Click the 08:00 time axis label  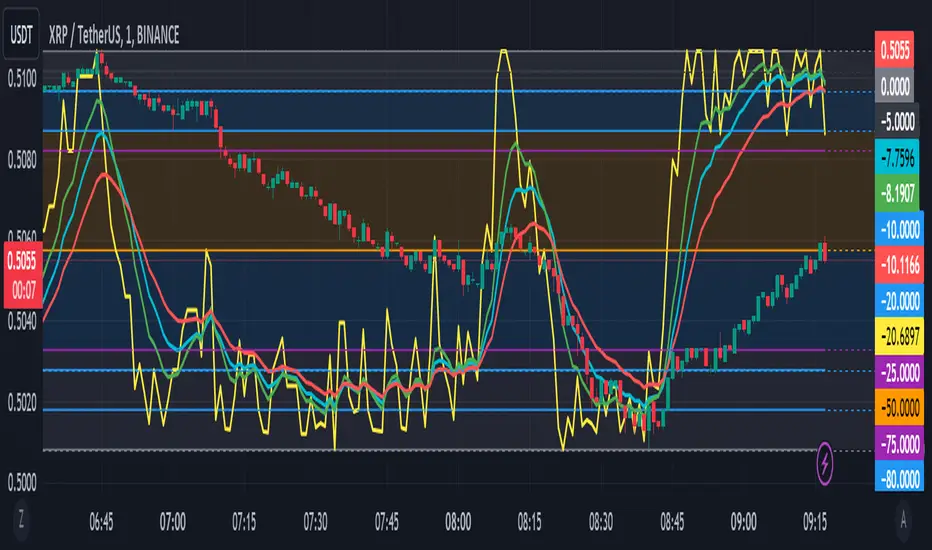(x=459, y=521)
